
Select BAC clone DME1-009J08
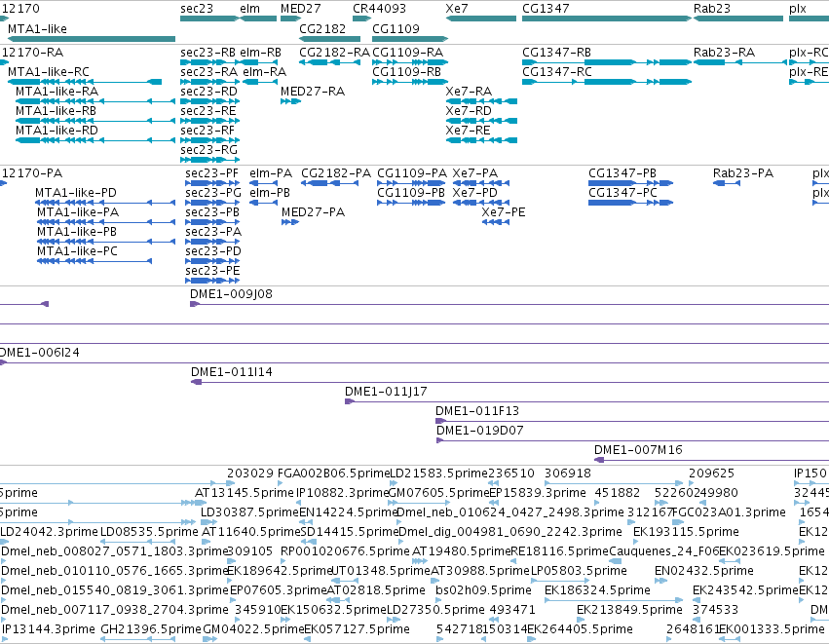[x=231, y=294]
